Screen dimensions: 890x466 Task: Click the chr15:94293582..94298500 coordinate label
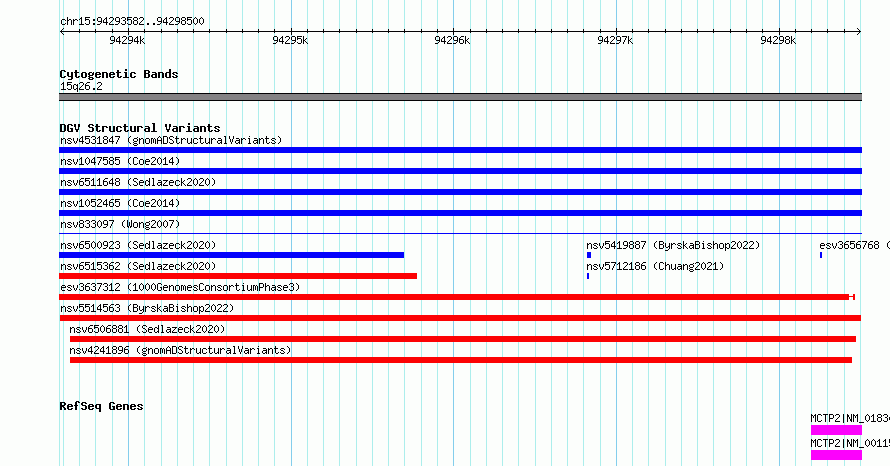click(132, 21)
